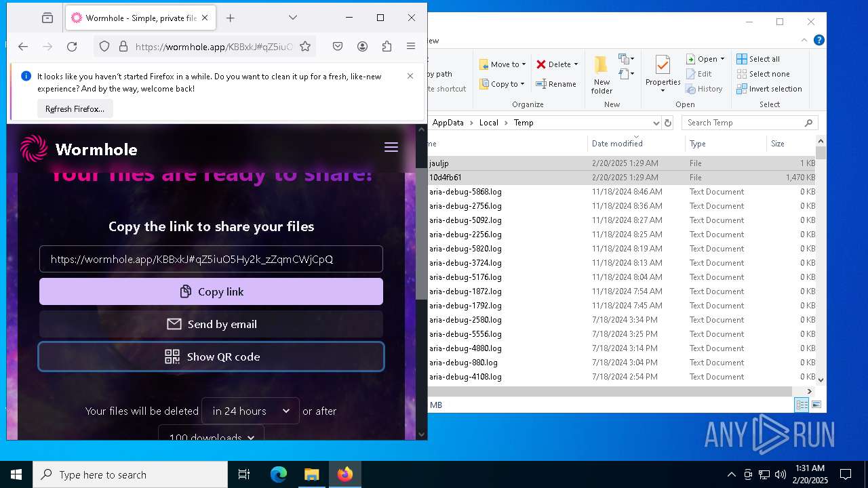Click Select none in Explorer
This screenshot has width=868, height=488.
click(763, 74)
